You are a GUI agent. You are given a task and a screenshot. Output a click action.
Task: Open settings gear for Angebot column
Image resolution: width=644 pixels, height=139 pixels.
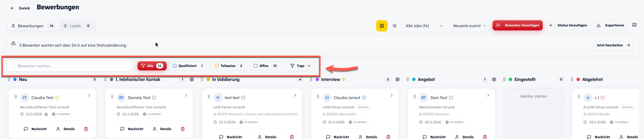click(x=494, y=80)
